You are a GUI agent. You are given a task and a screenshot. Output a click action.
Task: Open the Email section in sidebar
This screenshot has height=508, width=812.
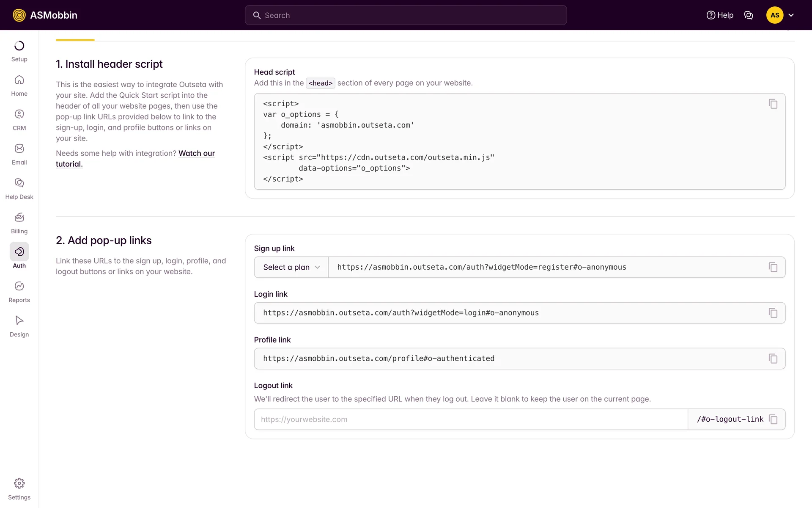pyautogui.click(x=19, y=154)
